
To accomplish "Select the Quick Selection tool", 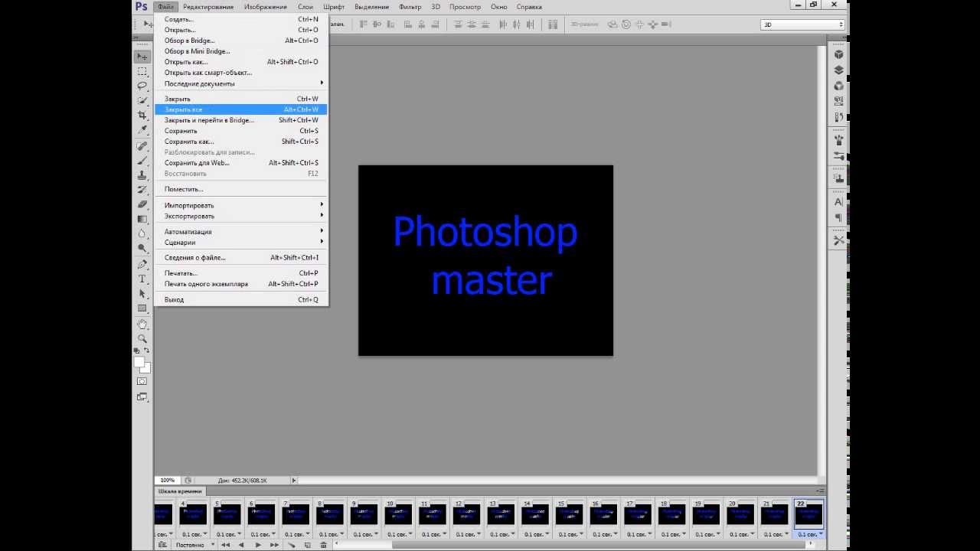I will [142, 100].
